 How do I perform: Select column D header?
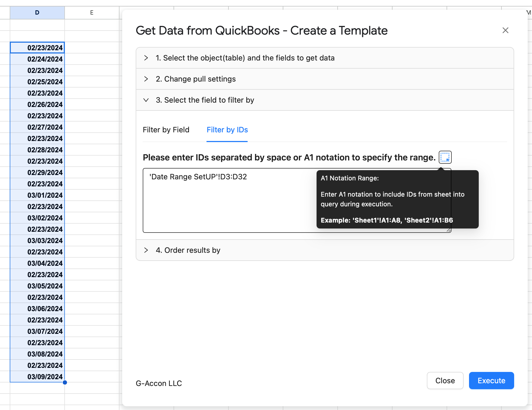(x=37, y=12)
